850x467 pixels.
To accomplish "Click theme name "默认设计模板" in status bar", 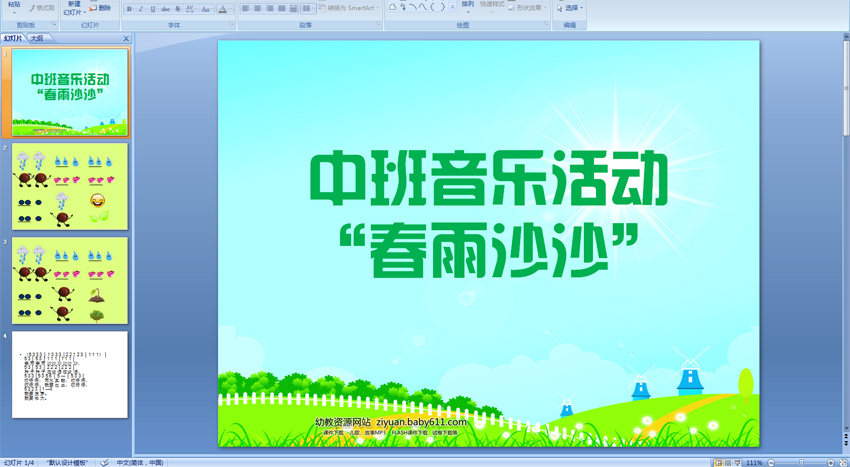I will (x=67, y=463).
